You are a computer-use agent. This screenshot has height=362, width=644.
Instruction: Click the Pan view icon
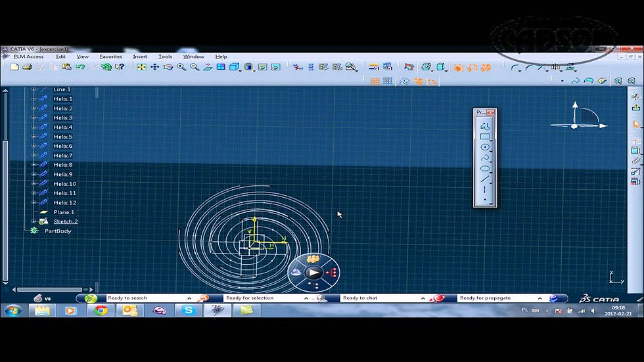pyautogui.click(x=154, y=67)
